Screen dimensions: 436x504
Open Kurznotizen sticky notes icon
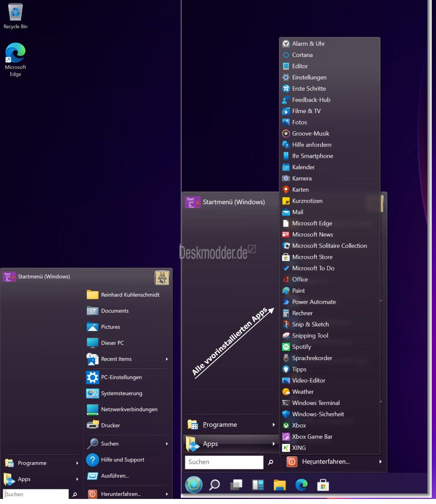[x=286, y=201]
